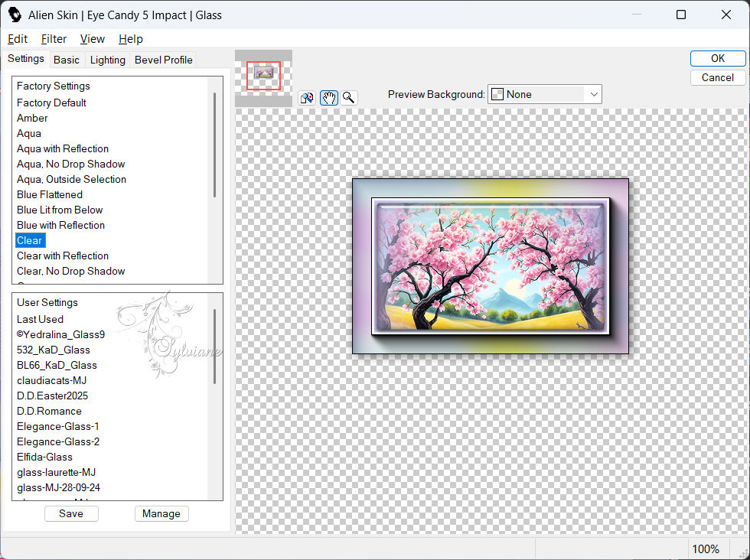Select the magnifier zoom tool
Viewport: 750px width, 560px height.
click(349, 98)
